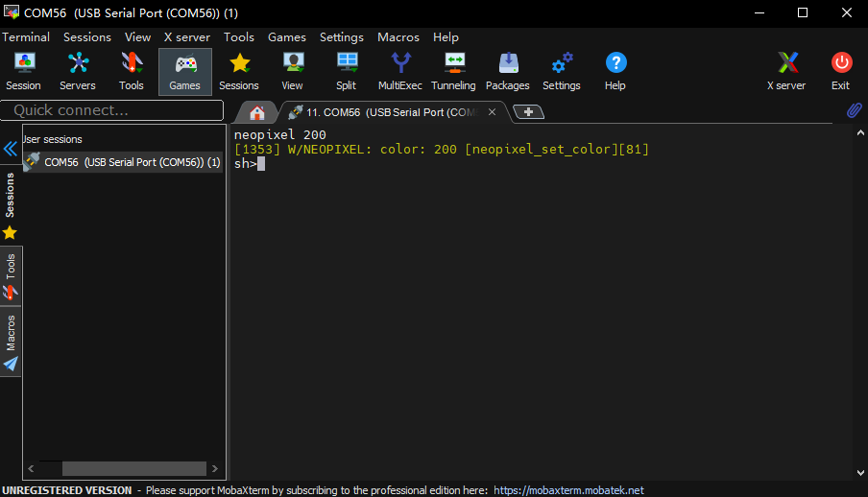Viewport: 868px width, 497px height.
Task: Click the UNREGISTERED VERSION status text
Action: pyautogui.click(x=67, y=490)
